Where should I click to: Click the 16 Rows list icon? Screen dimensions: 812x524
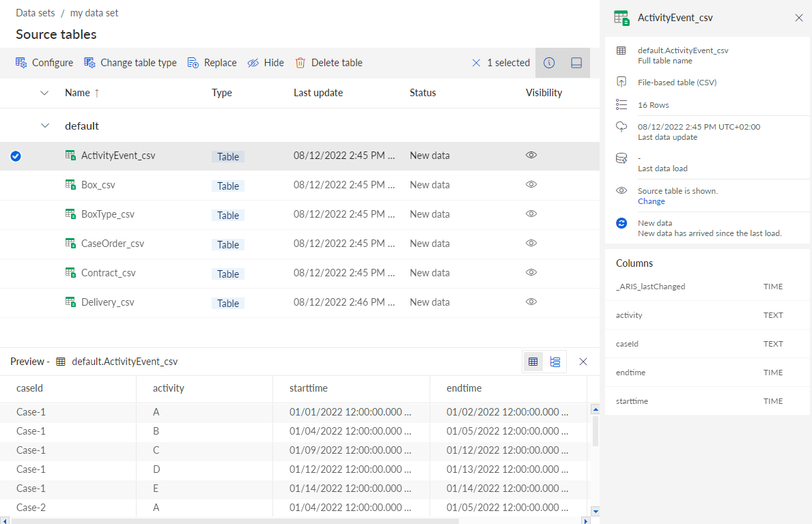point(621,104)
